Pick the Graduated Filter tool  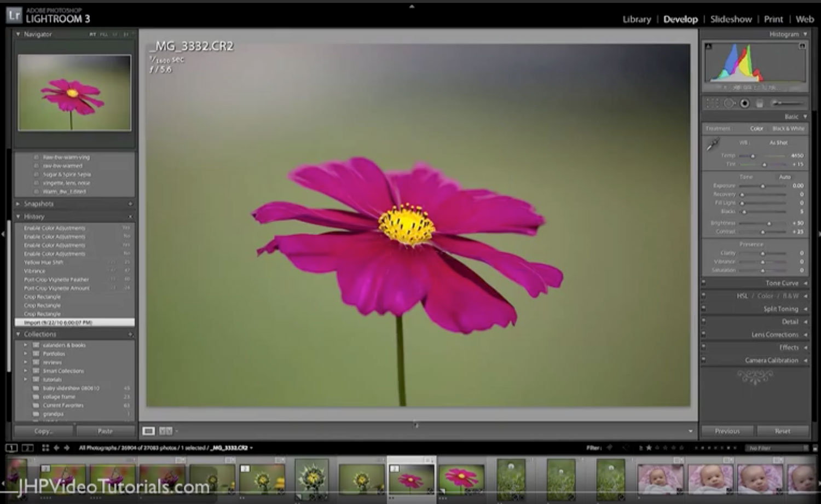tap(760, 103)
